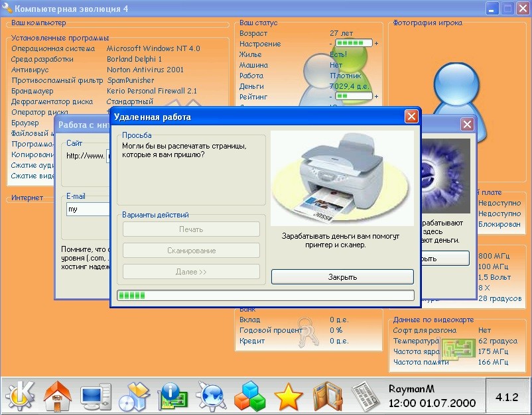Click the 'Вклад' bank row label
The width and height of the screenshot is (532, 415).
(249, 320)
